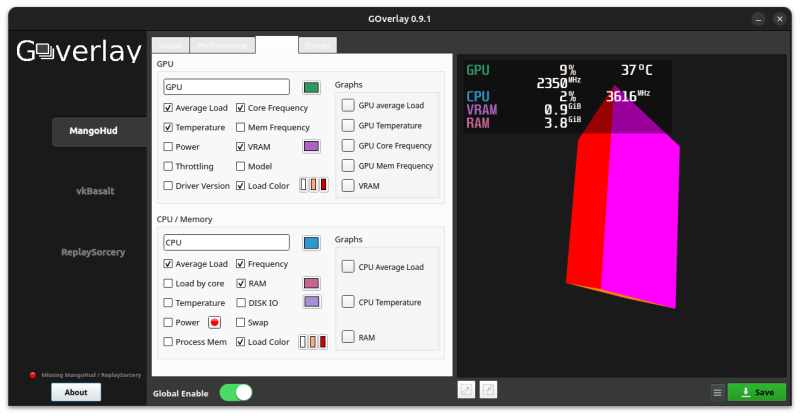The image size is (800, 416).
Task: Click the red Missing MangoHud status dot
Action: coord(33,375)
